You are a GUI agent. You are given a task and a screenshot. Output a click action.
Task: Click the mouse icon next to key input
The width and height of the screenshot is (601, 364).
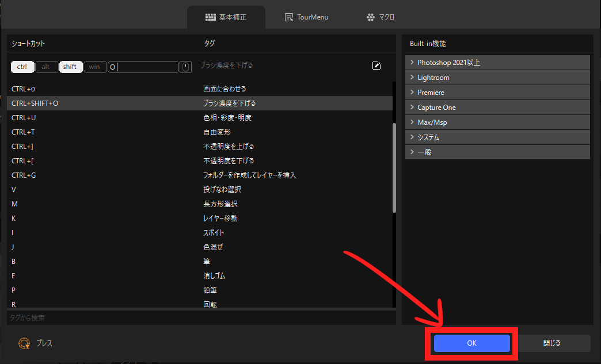pyautogui.click(x=185, y=67)
